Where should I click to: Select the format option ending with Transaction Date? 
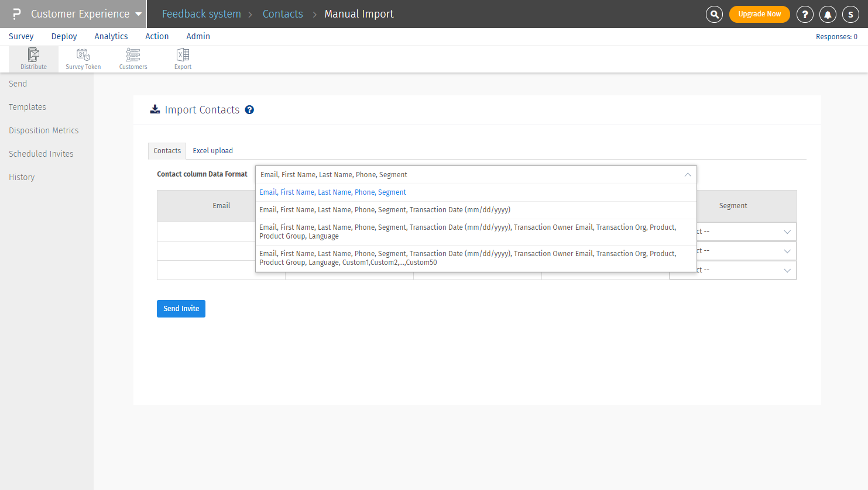click(385, 210)
